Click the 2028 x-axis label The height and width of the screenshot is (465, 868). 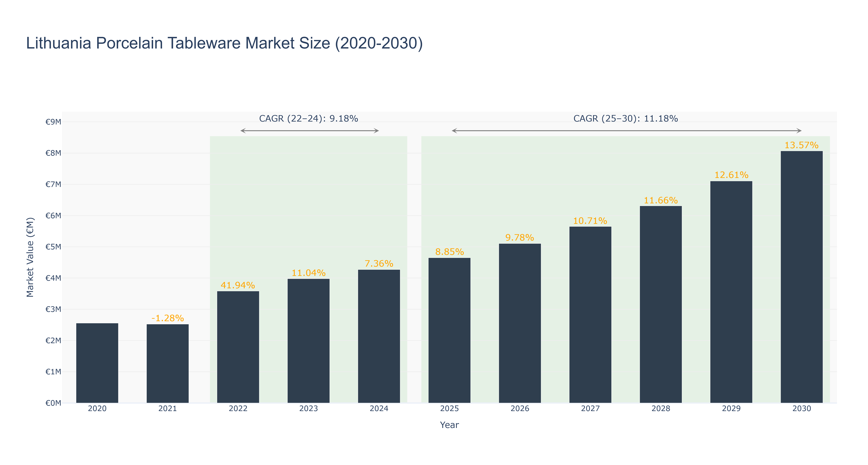click(x=660, y=409)
